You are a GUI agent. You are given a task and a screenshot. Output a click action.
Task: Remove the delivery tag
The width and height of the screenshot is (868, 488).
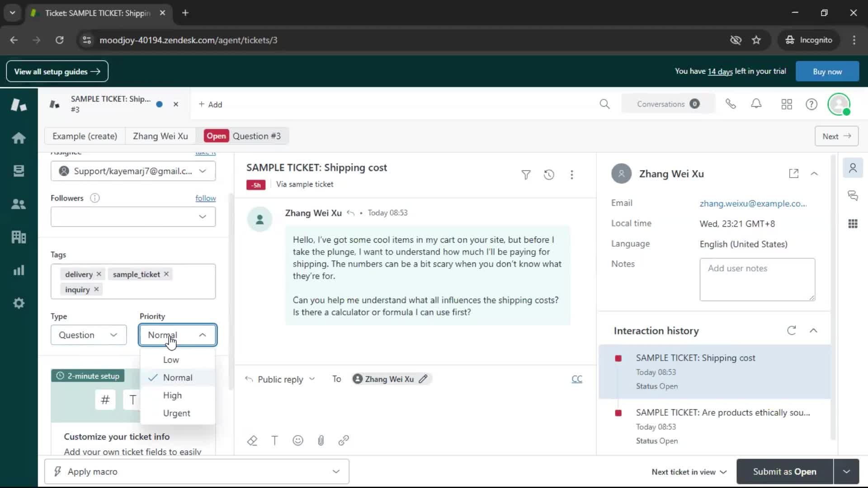[99, 274]
